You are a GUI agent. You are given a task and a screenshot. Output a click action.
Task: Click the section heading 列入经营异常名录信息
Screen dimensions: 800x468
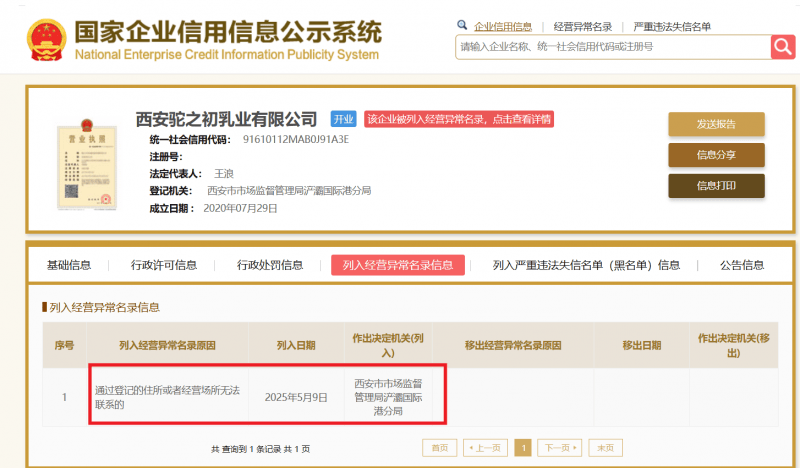coord(104,307)
